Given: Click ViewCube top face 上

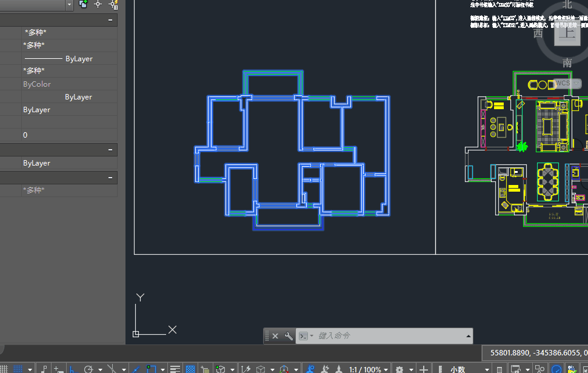Looking at the screenshot, I should 567,33.
